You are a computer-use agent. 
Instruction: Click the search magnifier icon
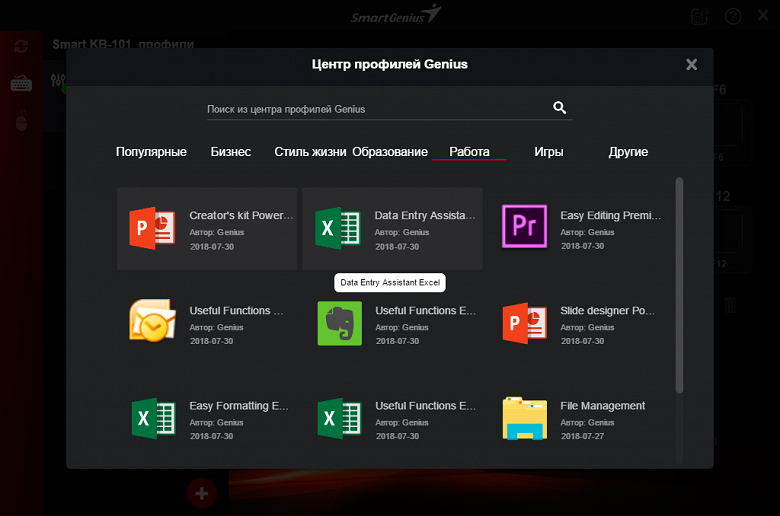560,107
